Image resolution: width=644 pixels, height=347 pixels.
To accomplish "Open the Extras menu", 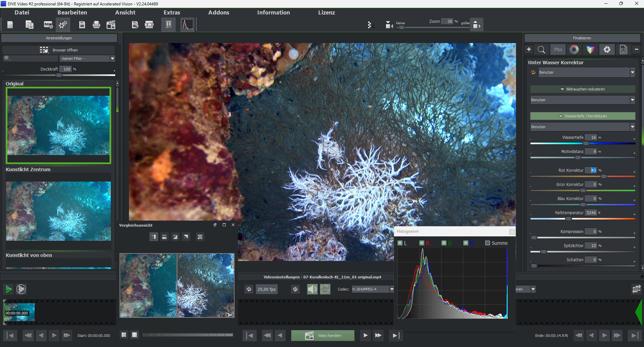I will click(172, 12).
